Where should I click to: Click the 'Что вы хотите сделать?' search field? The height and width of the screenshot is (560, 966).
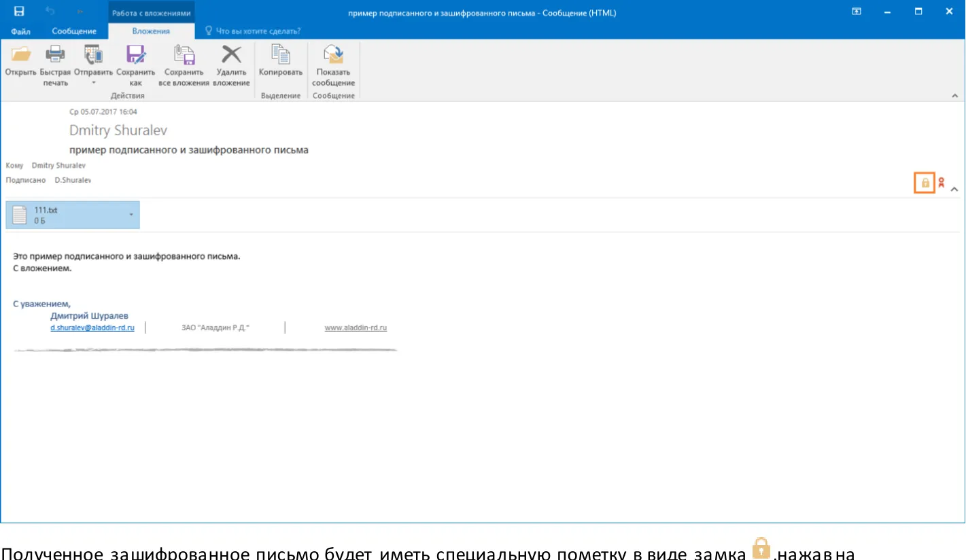pyautogui.click(x=253, y=31)
